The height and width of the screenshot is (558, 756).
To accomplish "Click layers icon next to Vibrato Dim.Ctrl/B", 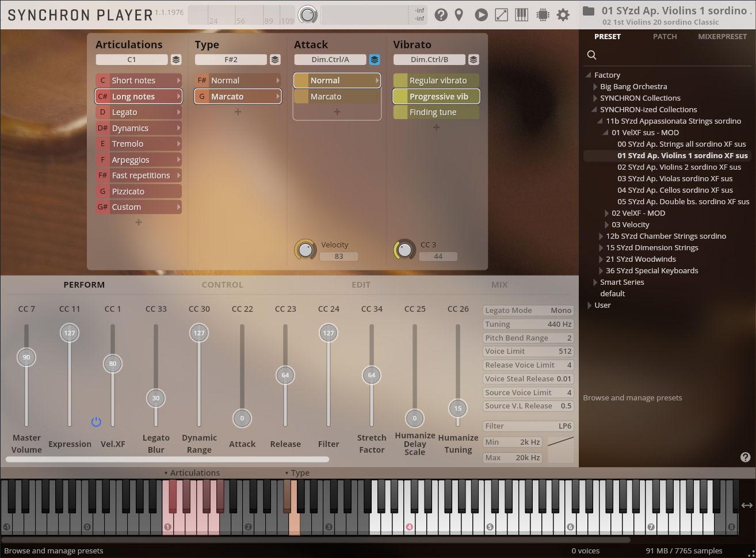I will [474, 60].
